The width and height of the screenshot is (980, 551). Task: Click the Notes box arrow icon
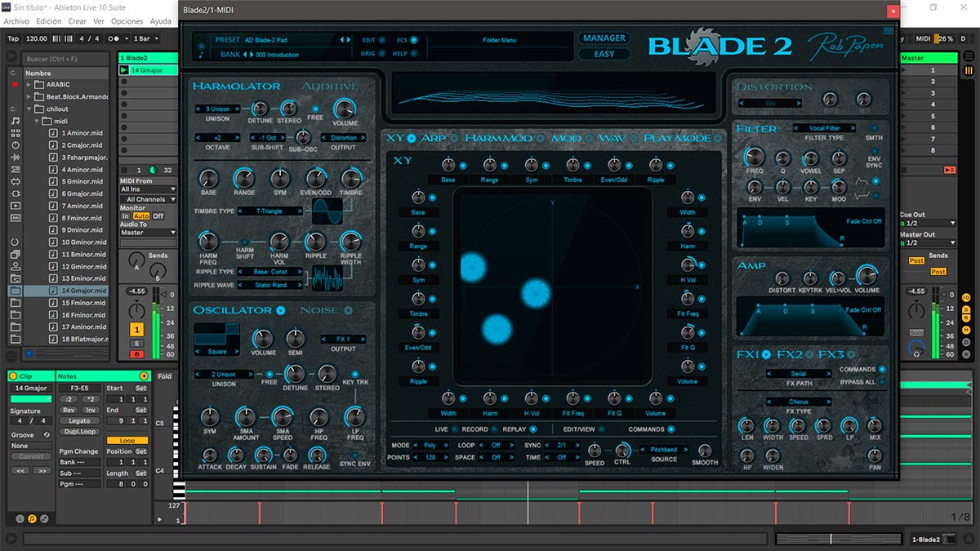(144, 376)
